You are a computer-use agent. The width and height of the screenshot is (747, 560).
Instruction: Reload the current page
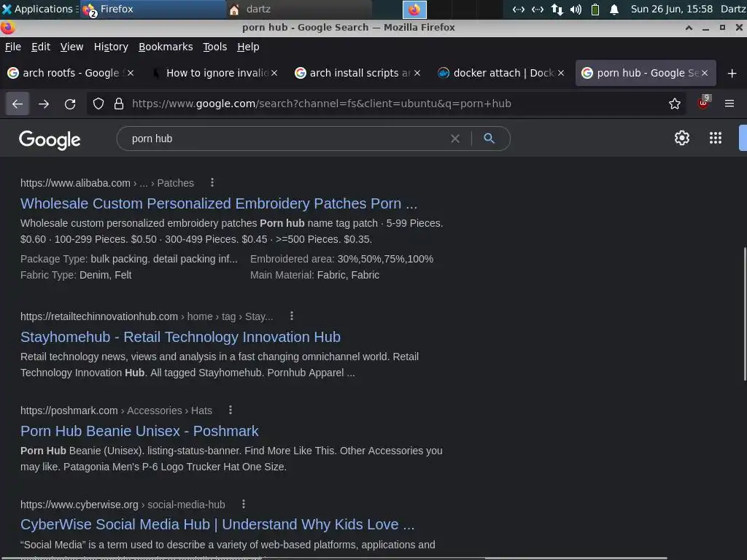point(70,104)
